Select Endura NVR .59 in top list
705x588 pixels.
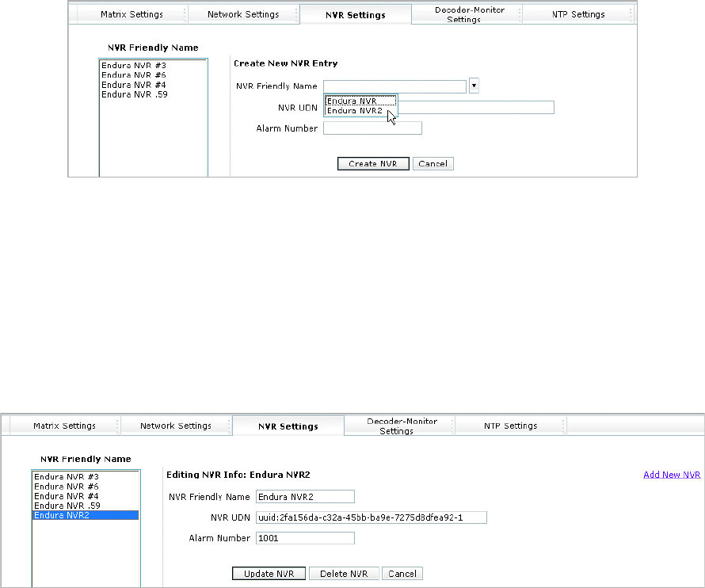pyautogui.click(x=153, y=94)
